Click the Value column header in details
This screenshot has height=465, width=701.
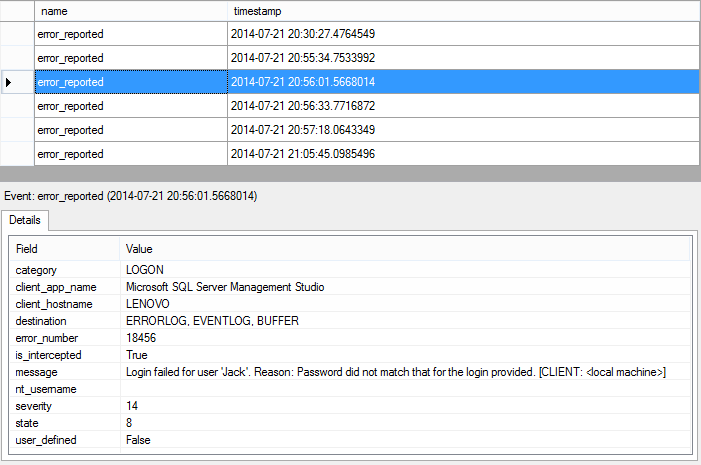click(x=139, y=248)
